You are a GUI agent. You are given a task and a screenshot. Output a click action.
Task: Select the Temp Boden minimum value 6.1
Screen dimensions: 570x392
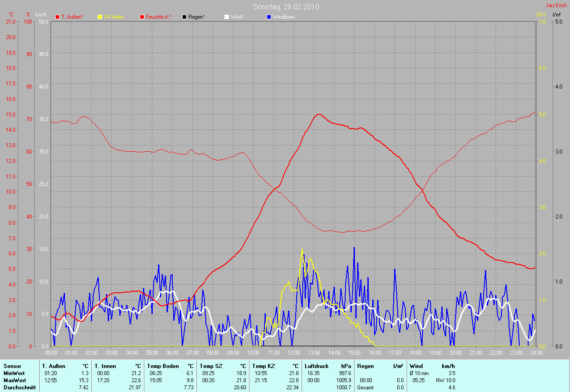pos(190,373)
